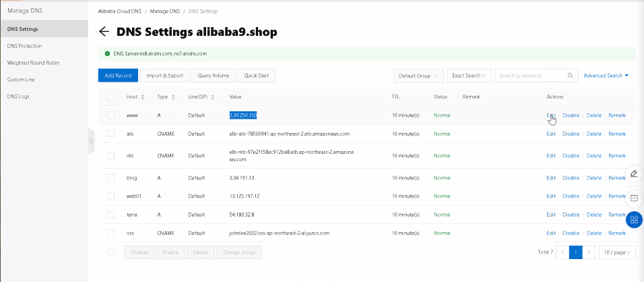The height and width of the screenshot is (282, 644).
Task: Sort records by Type column arrows
Action: click(x=173, y=97)
